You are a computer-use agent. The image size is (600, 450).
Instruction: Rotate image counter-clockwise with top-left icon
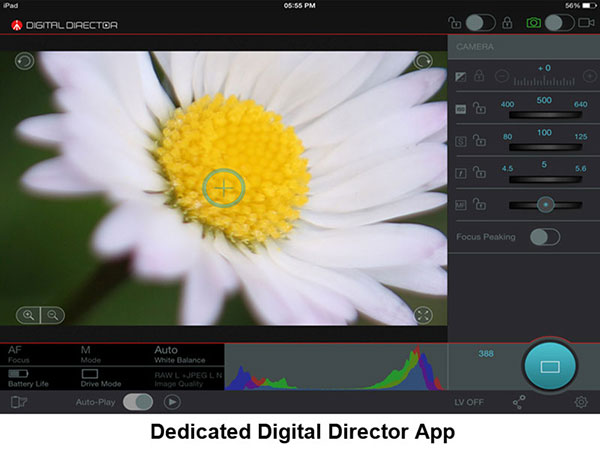point(24,62)
